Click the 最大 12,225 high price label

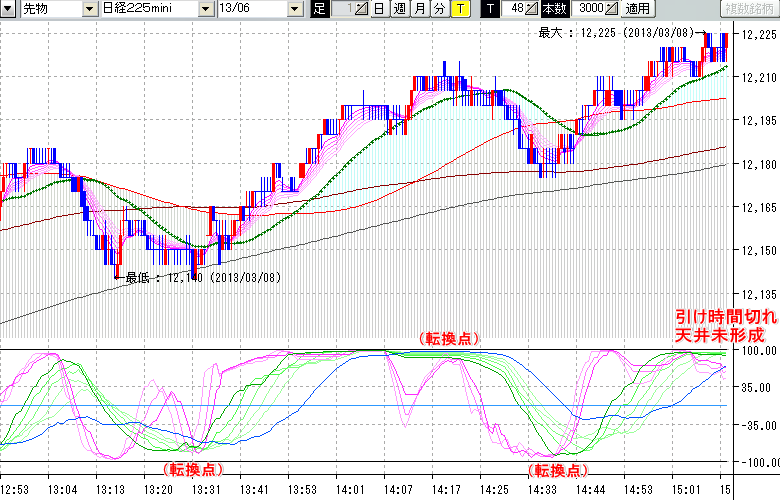coord(615,33)
